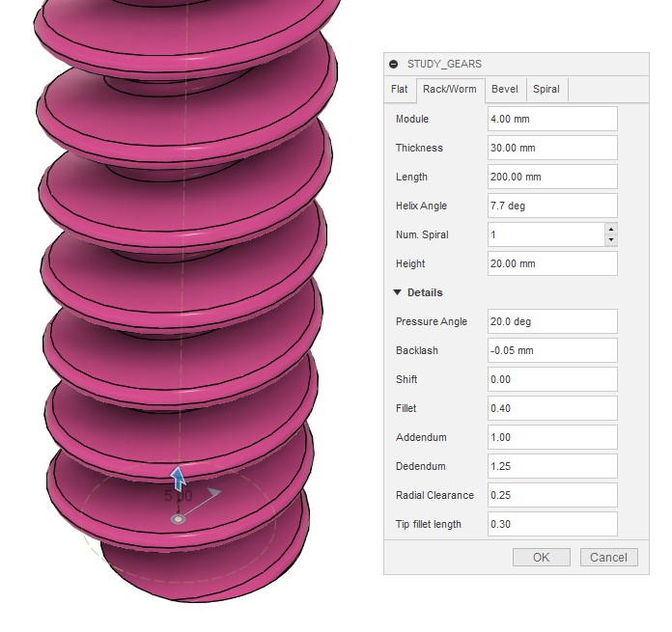Click the Pressure Angle field
This screenshot has width=672, height=632.
pyautogui.click(x=551, y=321)
